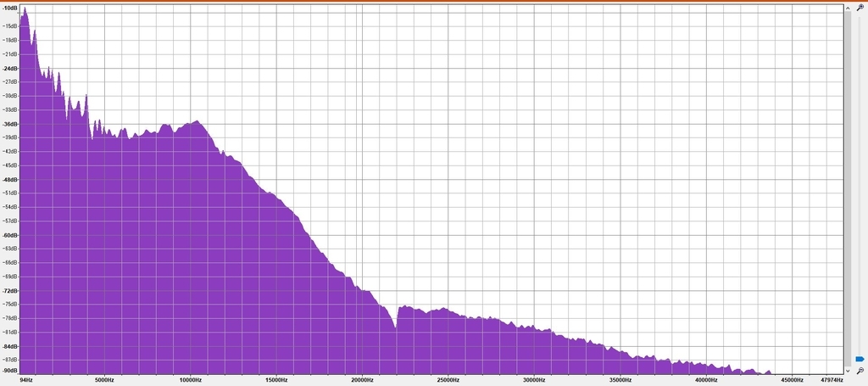Click the 47974Hz frequency label

[831, 380]
